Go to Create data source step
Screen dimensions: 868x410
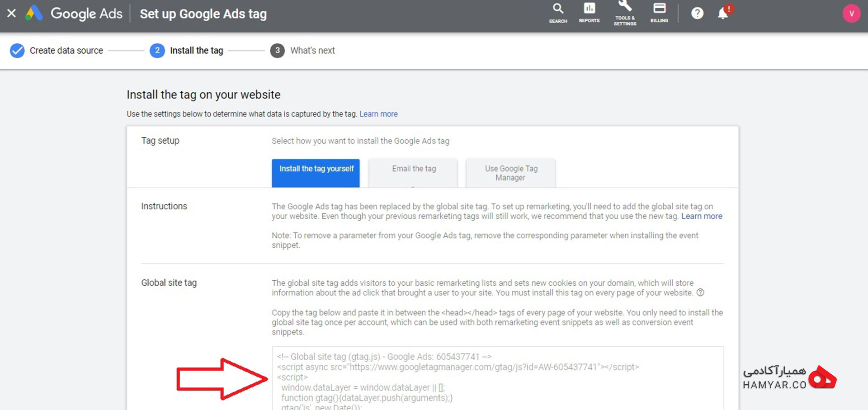click(57, 51)
